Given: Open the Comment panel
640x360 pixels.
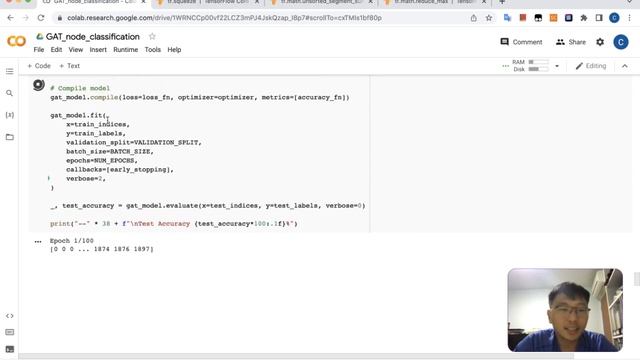Looking at the screenshot, I should point(521,42).
